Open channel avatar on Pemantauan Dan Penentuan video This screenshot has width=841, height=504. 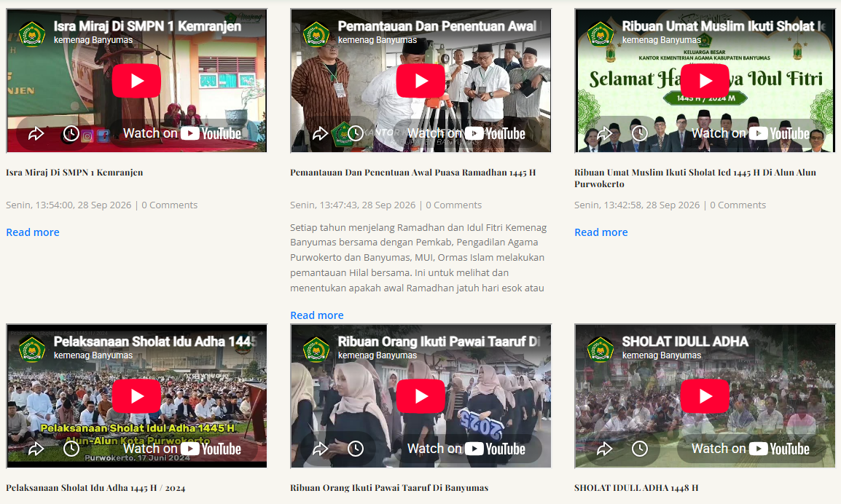point(316,34)
